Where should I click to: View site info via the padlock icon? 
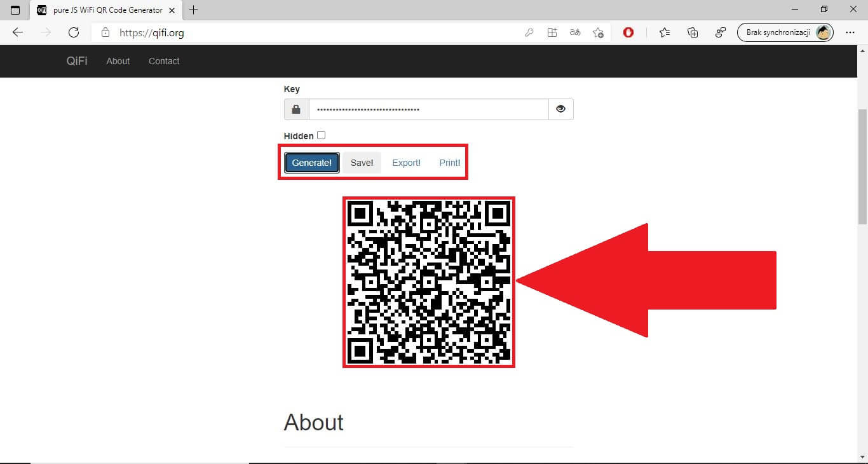[105, 32]
